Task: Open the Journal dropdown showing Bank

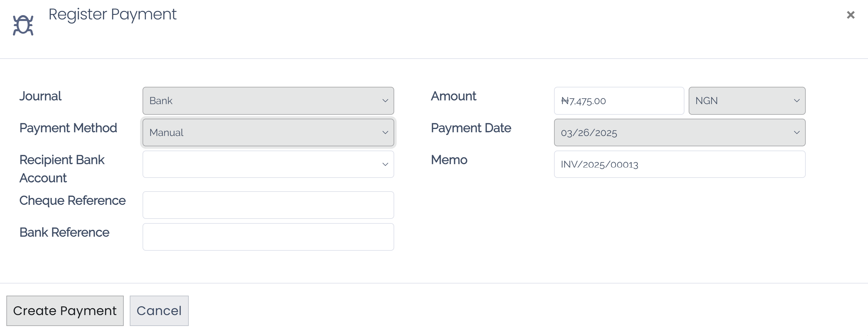Action: 268,100
